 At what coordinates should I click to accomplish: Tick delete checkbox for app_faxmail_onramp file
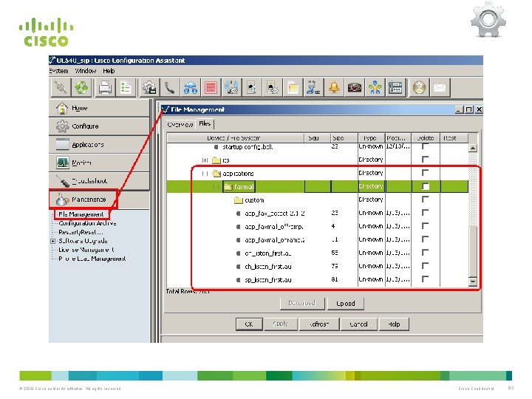tap(425, 239)
